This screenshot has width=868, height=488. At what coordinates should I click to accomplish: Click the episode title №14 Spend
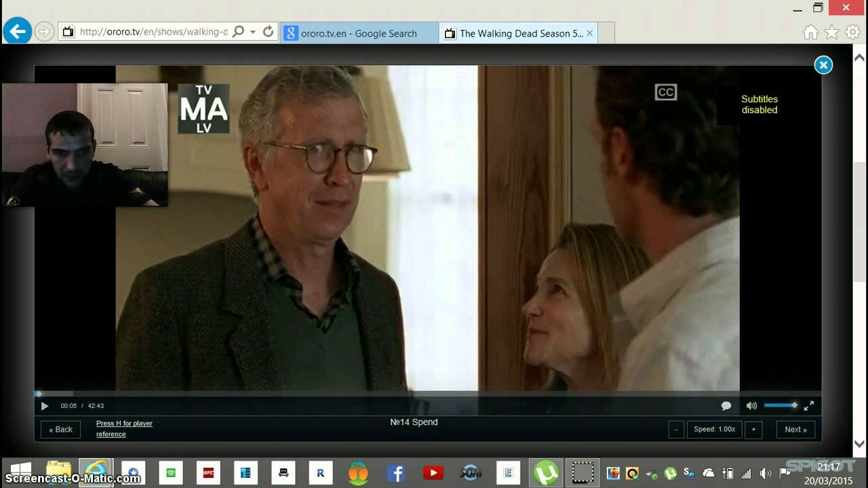click(x=414, y=422)
